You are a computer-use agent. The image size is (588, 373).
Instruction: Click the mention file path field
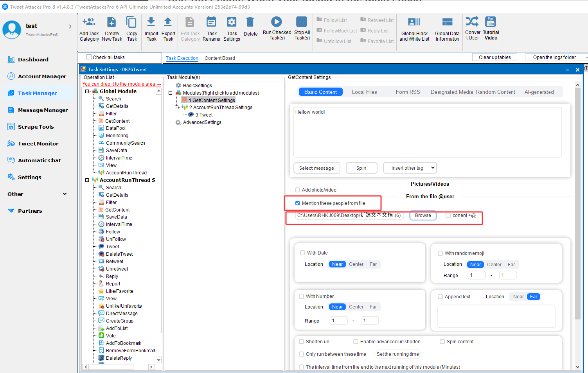click(x=350, y=215)
